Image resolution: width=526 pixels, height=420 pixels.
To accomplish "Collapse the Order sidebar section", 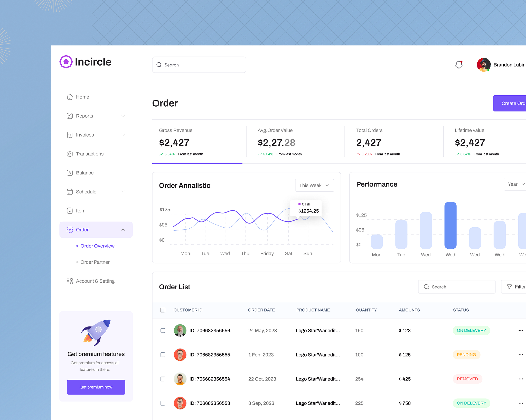I will (123, 229).
